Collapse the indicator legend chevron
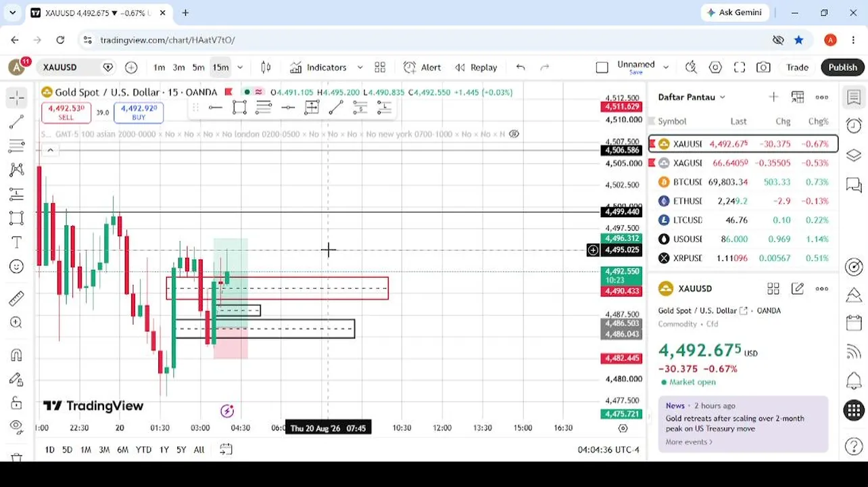Screen dimensions: 868x487 50,150
